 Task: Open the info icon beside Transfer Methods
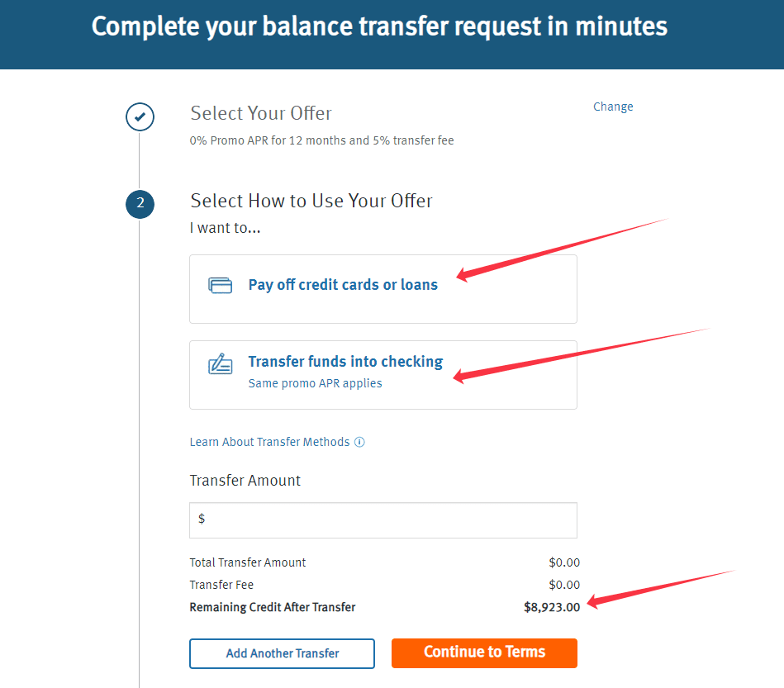pyautogui.click(x=359, y=442)
